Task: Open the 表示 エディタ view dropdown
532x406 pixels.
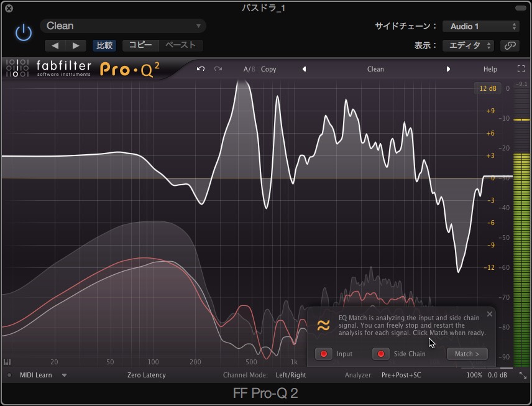Action: [x=468, y=45]
